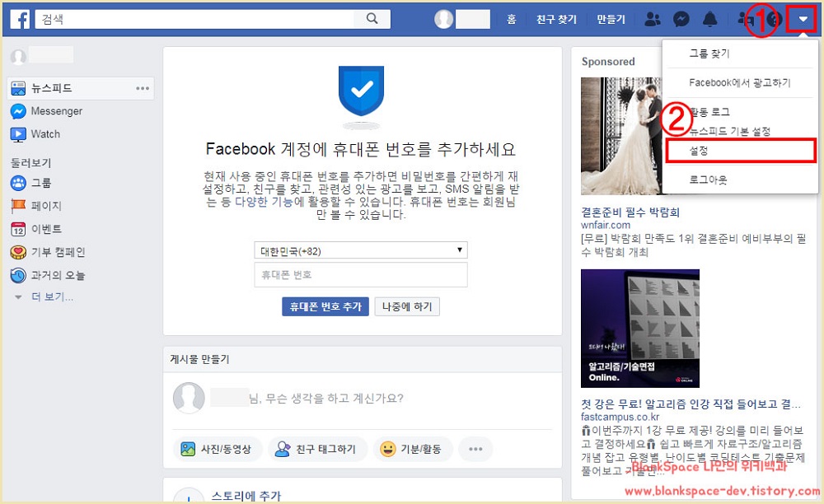The height and width of the screenshot is (504, 824).
Task: Open the Messenger icon in top bar
Action: [681, 20]
